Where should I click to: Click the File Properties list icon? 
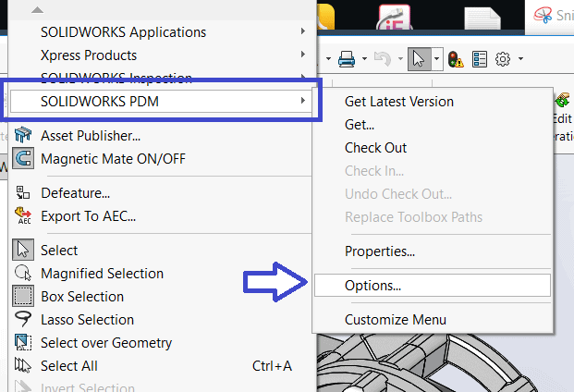pos(480,59)
